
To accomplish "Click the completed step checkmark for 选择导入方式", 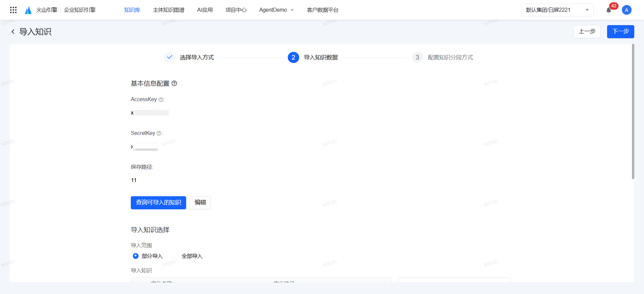I will (170, 57).
